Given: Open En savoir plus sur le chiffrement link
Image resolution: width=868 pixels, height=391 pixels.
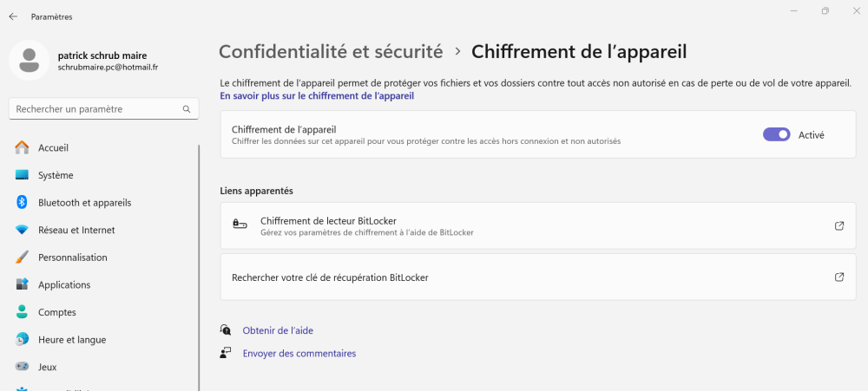Looking at the screenshot, I should coord(317,96).
